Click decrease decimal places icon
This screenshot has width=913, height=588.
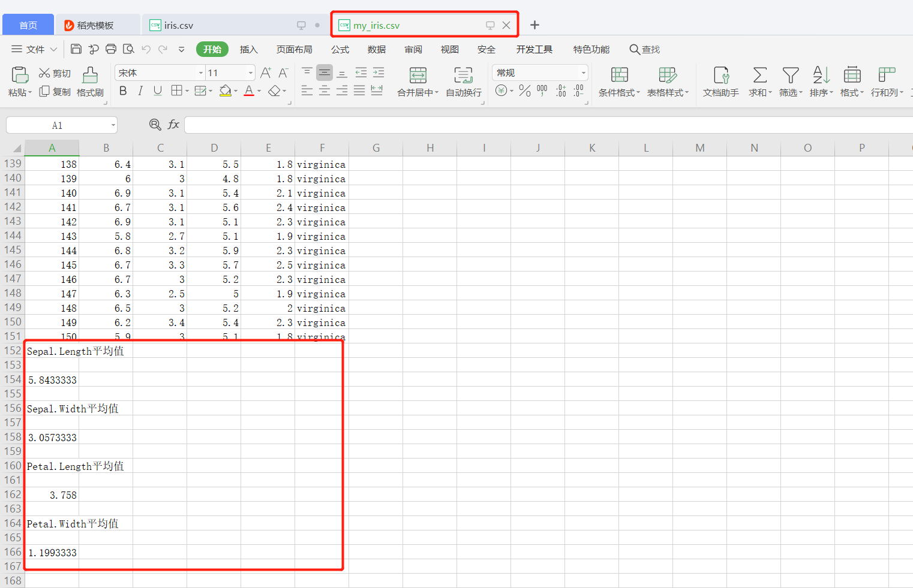click(x=578, y=91)
